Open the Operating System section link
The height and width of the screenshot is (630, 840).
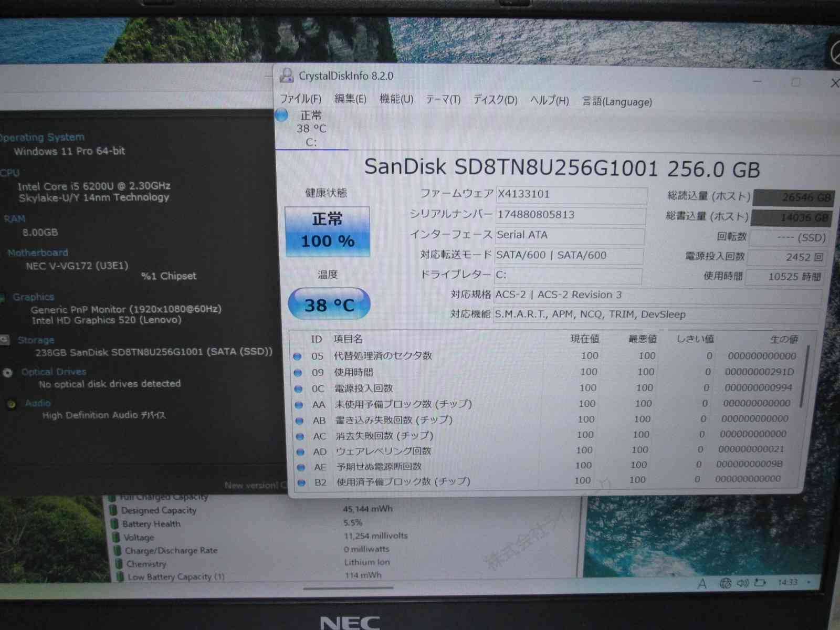(x=42, y=138)
